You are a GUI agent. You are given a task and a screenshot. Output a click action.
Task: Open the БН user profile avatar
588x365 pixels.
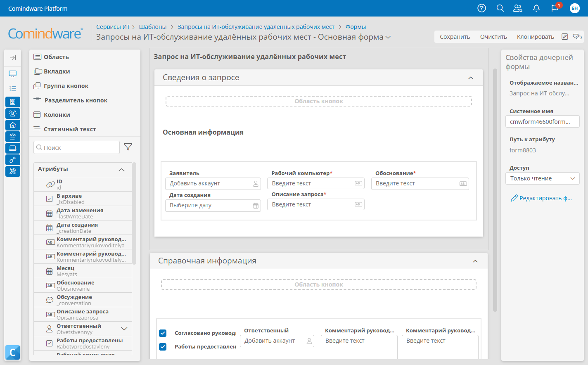click(574, 8)
